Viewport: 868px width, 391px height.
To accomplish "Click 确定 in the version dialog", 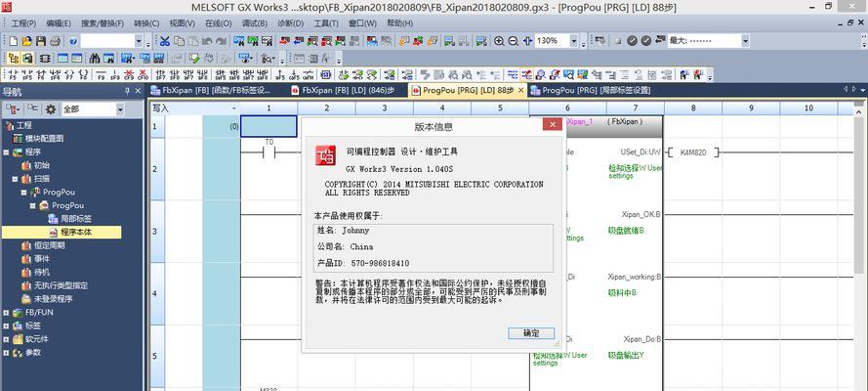I will click(x=531, y=333).
